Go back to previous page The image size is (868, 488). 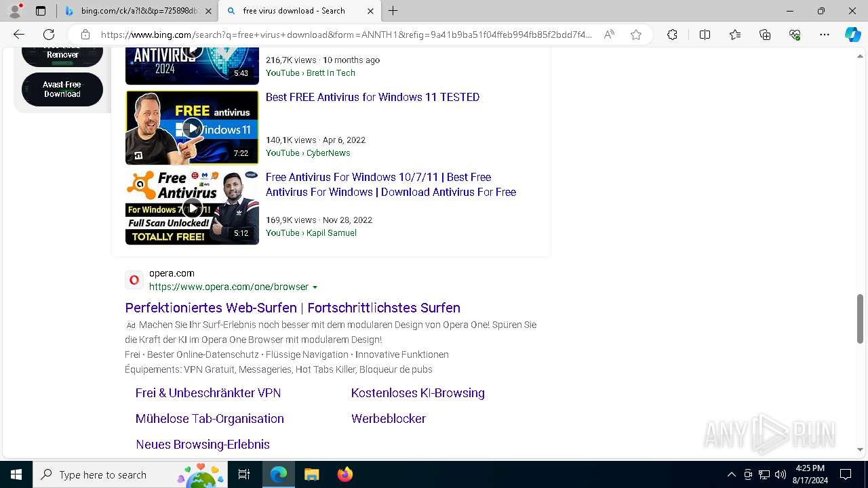(x=19, y=35)
